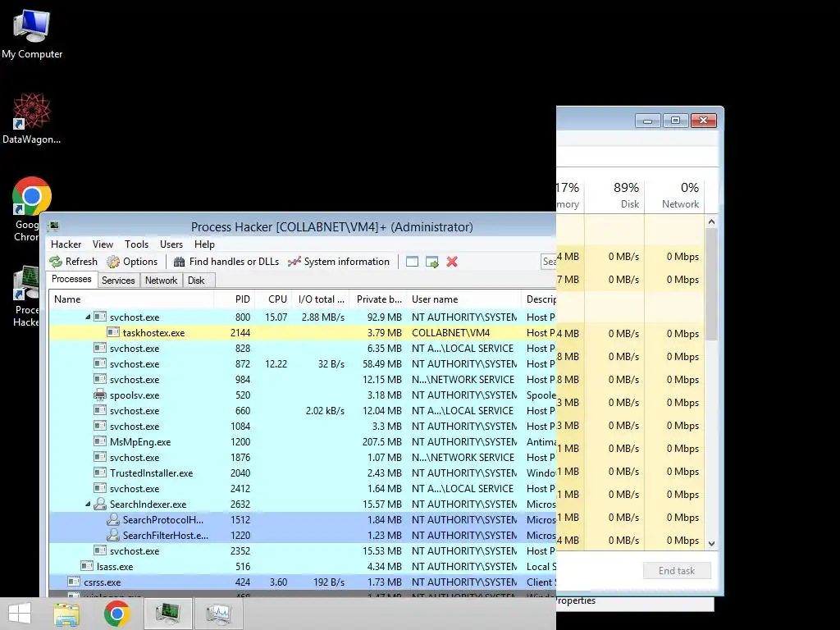This screenshot has height=630, width=840.
Task: Open Process Hacker desktop shortcut
Action: coord(25,296)
